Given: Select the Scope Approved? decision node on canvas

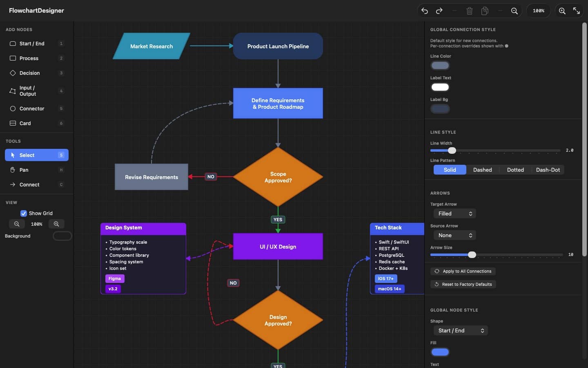Looking at the screenshot, I should click(278, 177).
